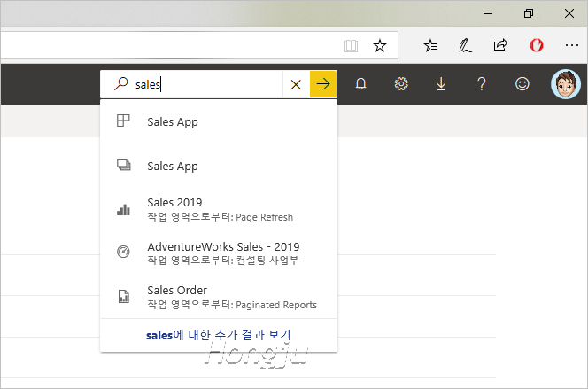Click '작업 영역으로부터: Page Refresh' subtitle
Viewport: 588px width, 389px height.
[x=220, y=217]
